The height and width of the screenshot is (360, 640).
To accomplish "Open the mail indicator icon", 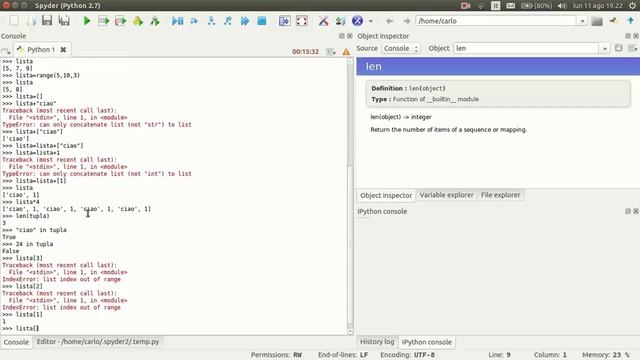I will point(511,5).
